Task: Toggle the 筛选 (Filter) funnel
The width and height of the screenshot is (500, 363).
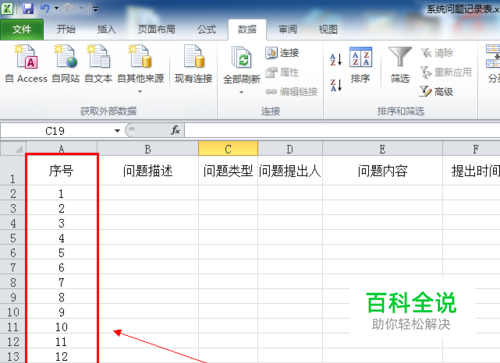Action: (400, 65)
